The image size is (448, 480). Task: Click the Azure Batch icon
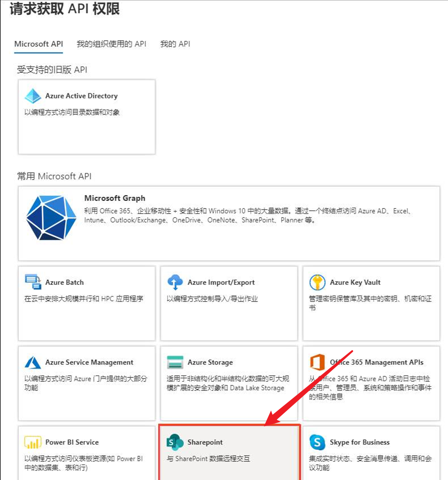click(x=33, y=282)
